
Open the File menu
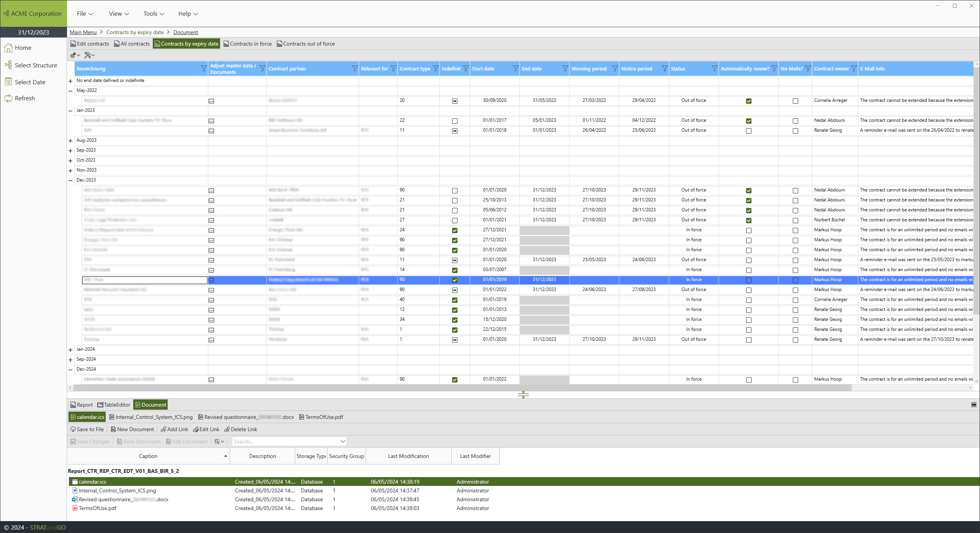point(85,14)
